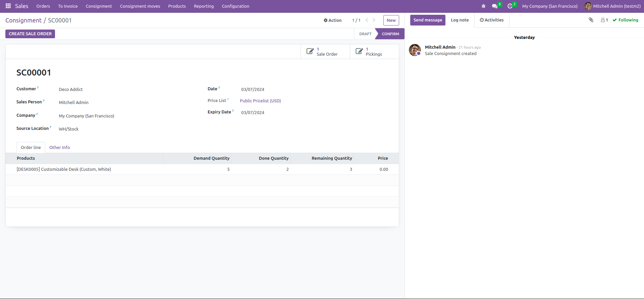Viewport: 644px width, 299px height.
Task: Open the Consignment menu
Action: pyautogui.click(x=99, y=6)
